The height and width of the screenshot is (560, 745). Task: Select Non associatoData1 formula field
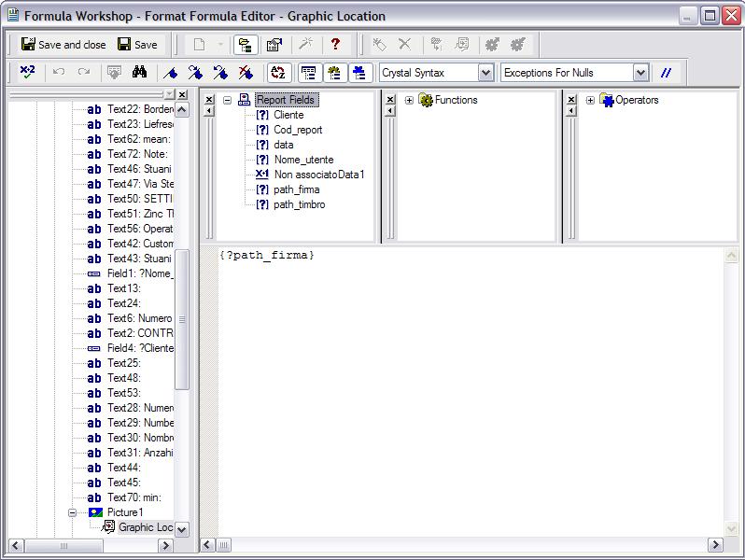(x=319, y=175)
